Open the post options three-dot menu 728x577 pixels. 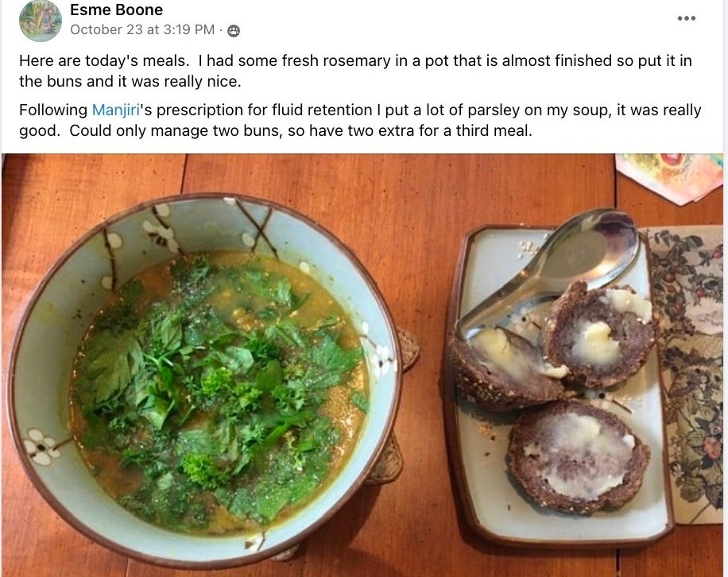[686, 18]
